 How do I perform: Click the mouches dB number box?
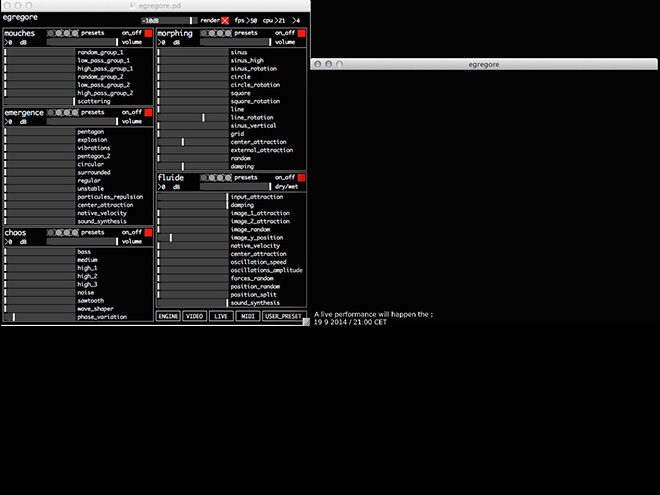tap(11, 43)
